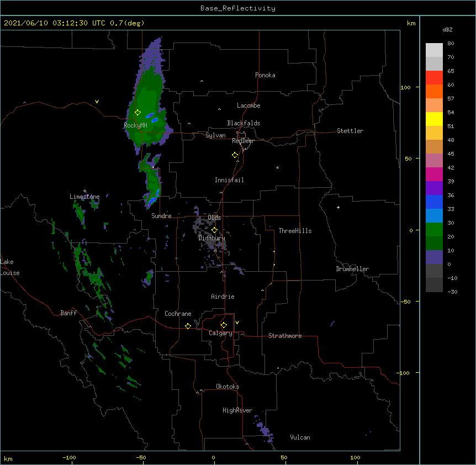Click the Lake Louise label

click(x=10, y=267)
